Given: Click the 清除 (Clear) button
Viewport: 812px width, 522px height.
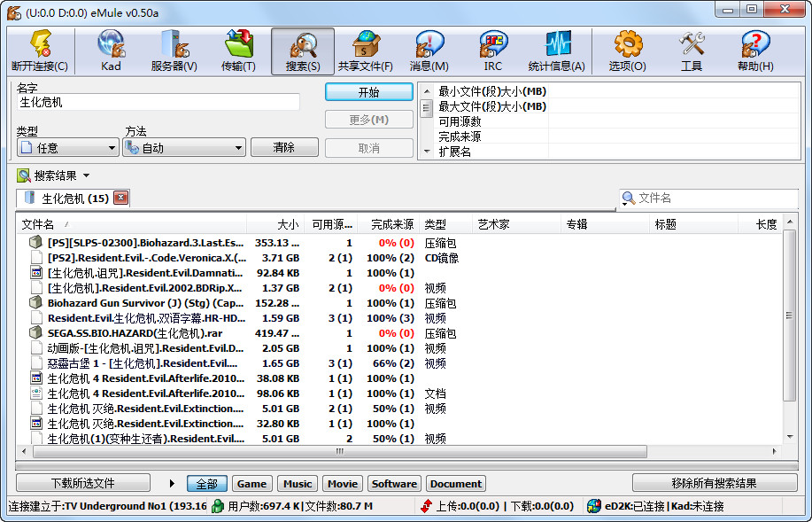Looking at the screenshot, I should 283,147.
